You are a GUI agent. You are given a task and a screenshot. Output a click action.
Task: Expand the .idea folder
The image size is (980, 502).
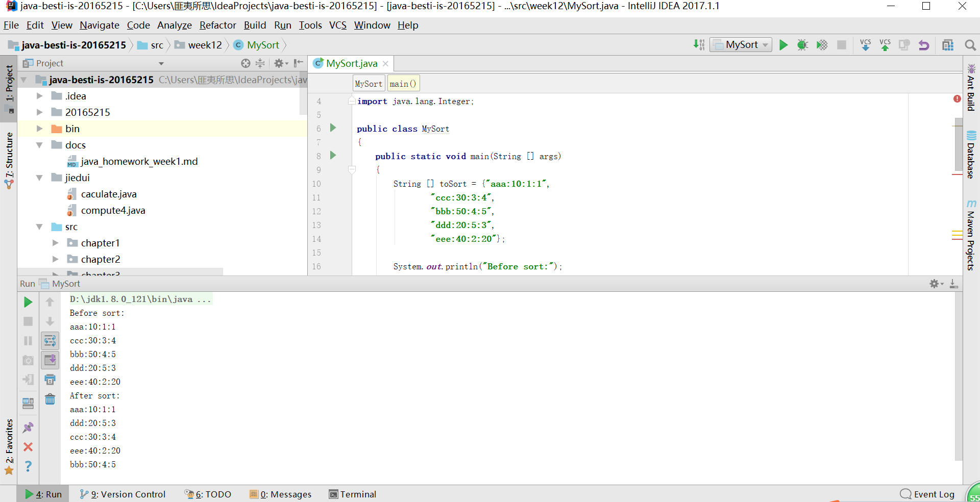[39, 96]
